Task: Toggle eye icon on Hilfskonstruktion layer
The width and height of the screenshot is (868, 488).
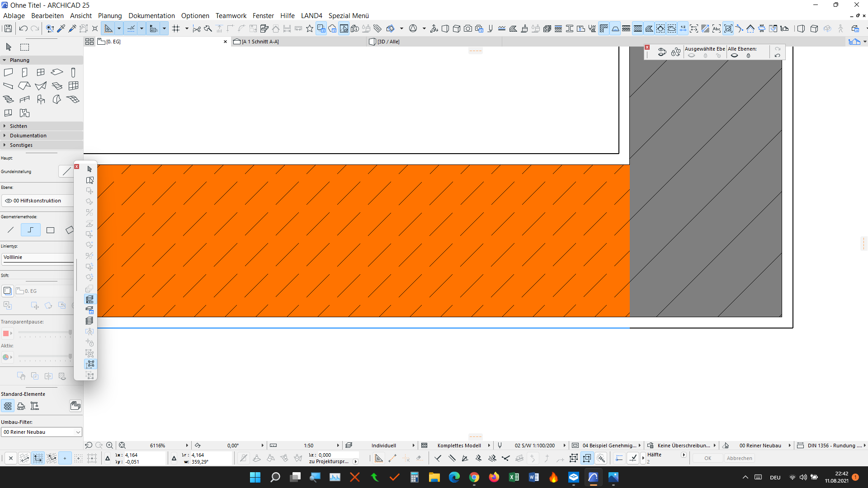Action: (x=8, y=201)
